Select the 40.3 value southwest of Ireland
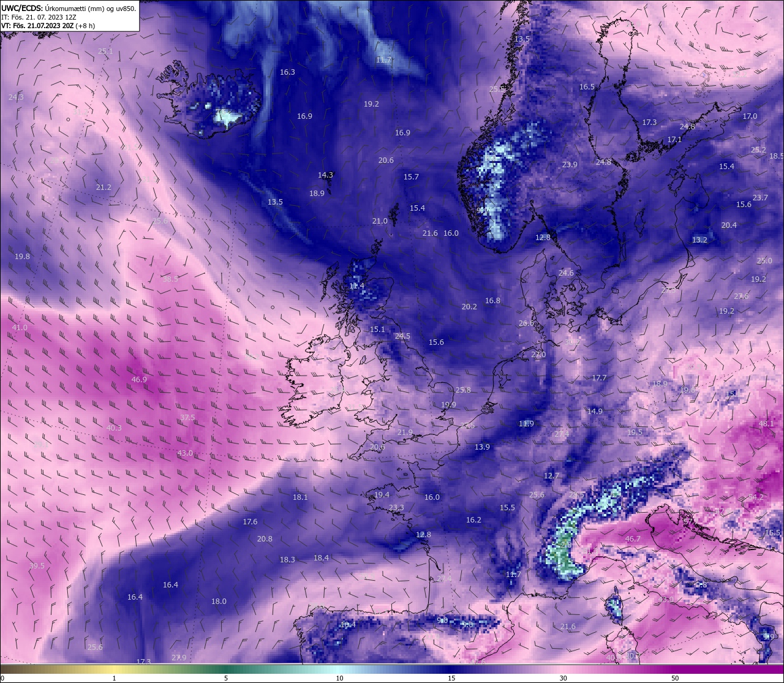The width and height of the screenshot is (784, 683). pos(114,428)
